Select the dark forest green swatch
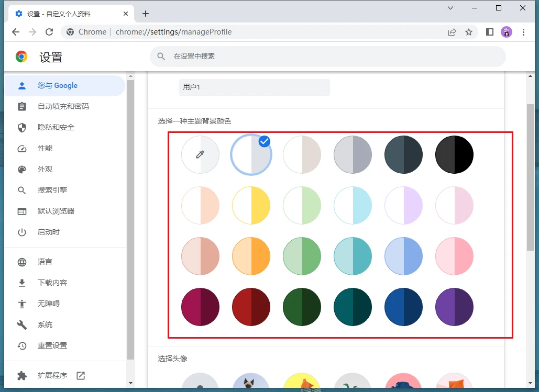The height and width of the screenshot is (392, 539). (x=302, y=307)
